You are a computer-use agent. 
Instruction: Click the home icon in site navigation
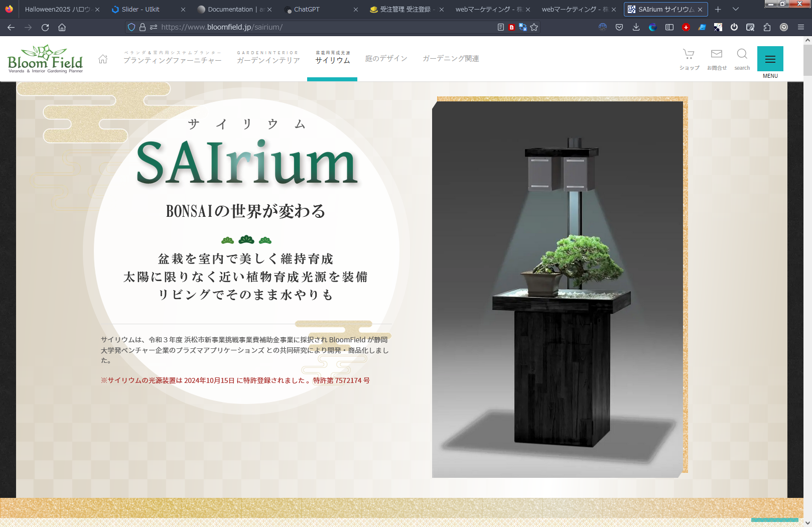click(x=103, y=59)
